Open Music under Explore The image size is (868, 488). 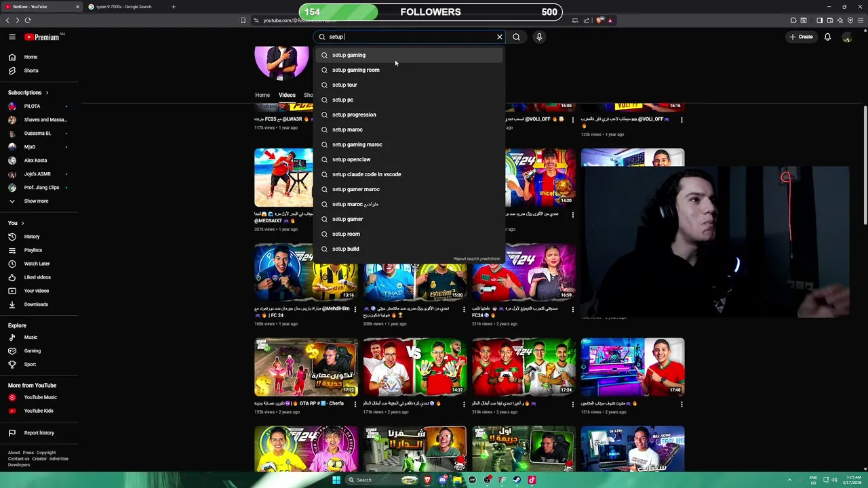click(x=39, y=337)
